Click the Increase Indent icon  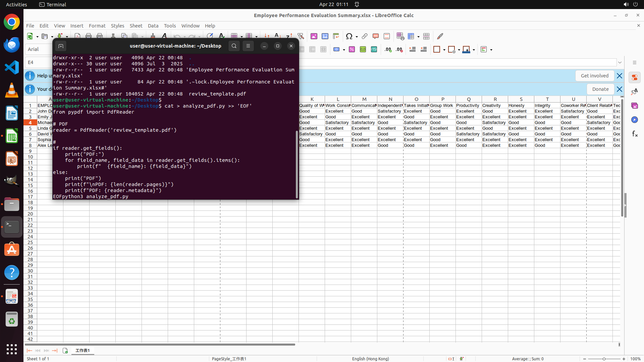413,50
